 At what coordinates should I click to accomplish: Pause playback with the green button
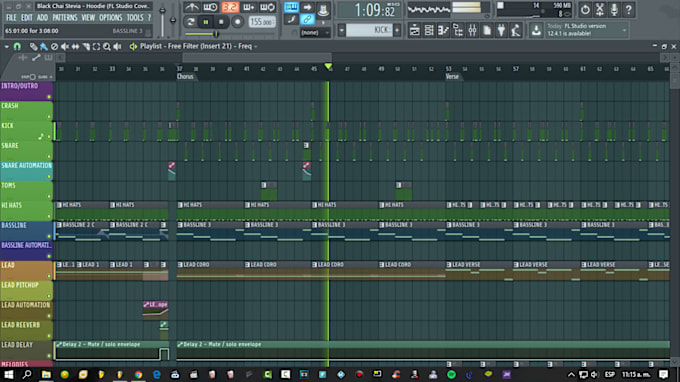coord(206,22)
